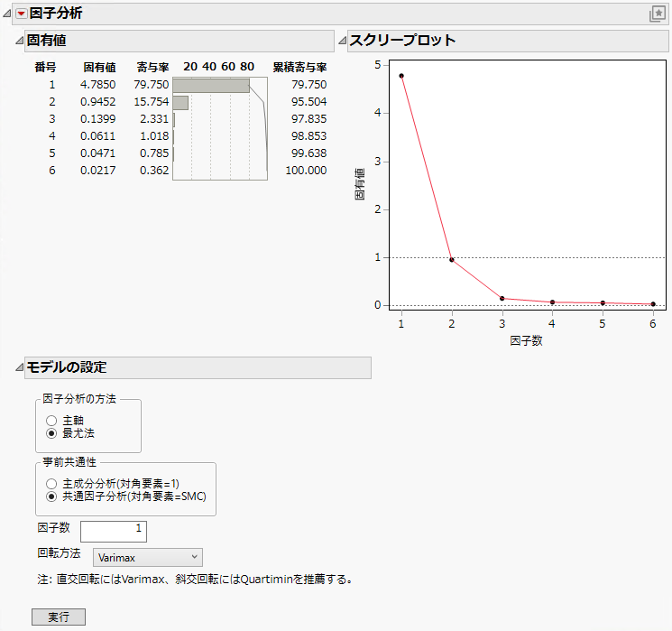Click the scree plot point at factor 3
Screen dimensions: 672x631
tap(502, 299)
